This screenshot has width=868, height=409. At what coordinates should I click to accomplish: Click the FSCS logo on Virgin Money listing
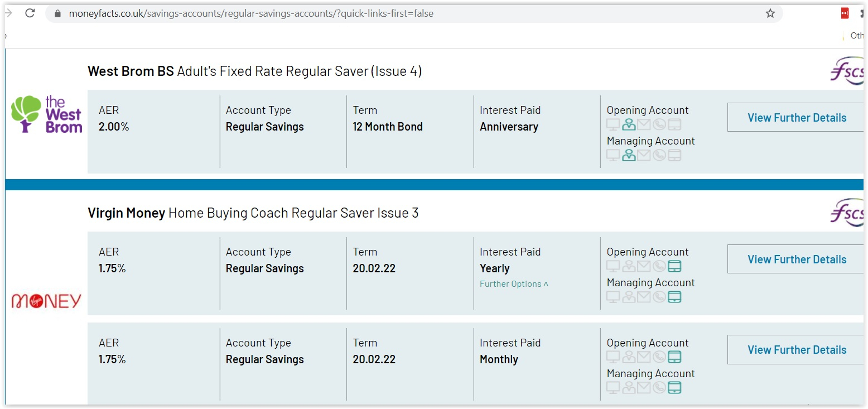[847, 213]
